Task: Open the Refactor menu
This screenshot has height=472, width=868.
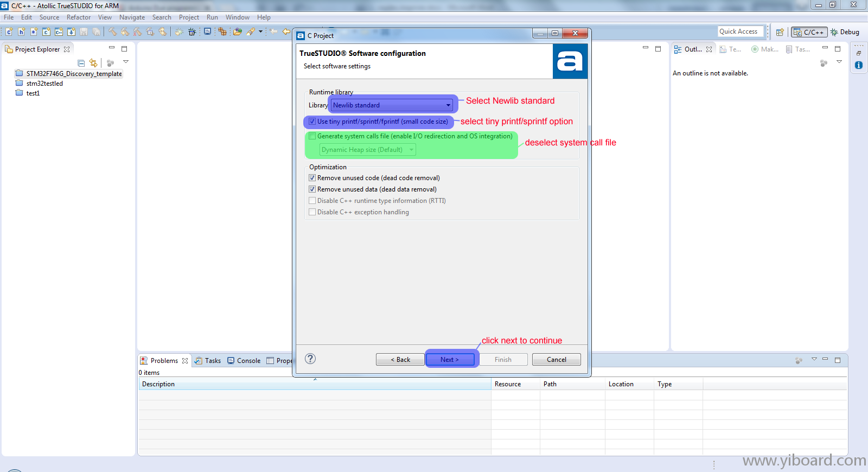Action: pos(79,17)
